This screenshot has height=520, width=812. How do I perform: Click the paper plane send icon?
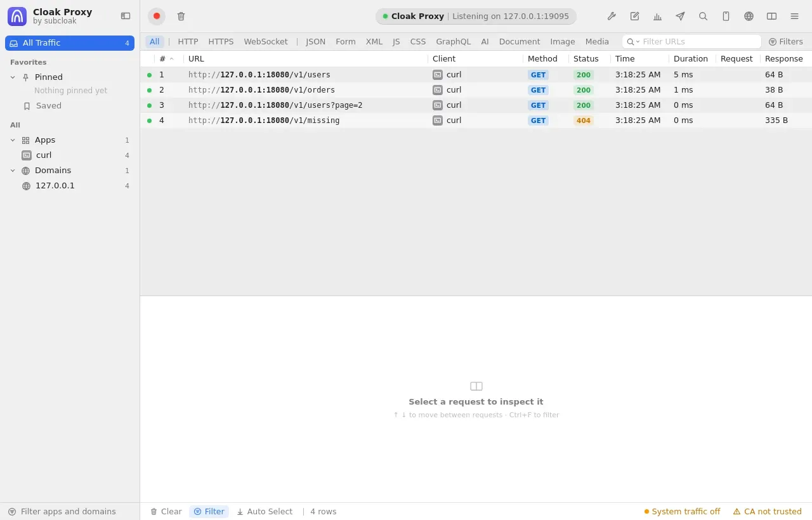coord(680,16)
